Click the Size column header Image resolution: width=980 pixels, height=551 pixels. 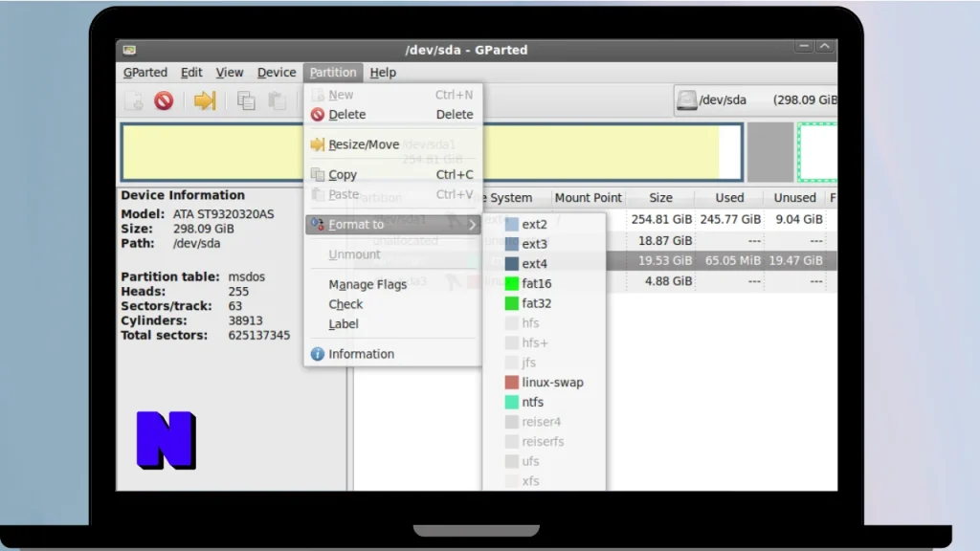[660, 198]
